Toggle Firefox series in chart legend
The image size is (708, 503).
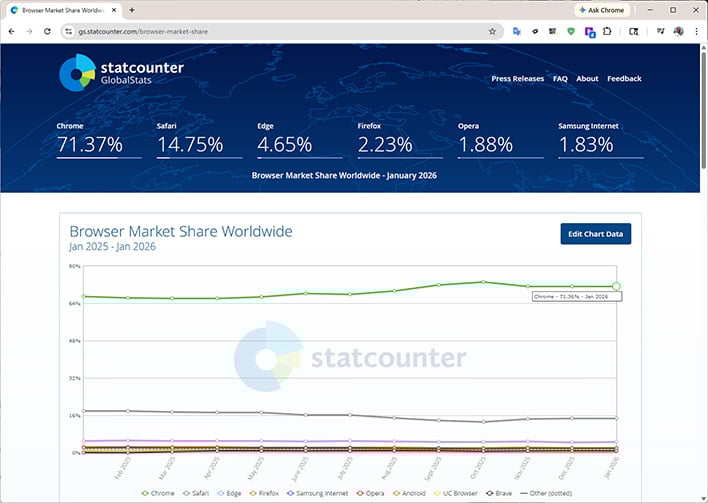[x=264, y=493]
